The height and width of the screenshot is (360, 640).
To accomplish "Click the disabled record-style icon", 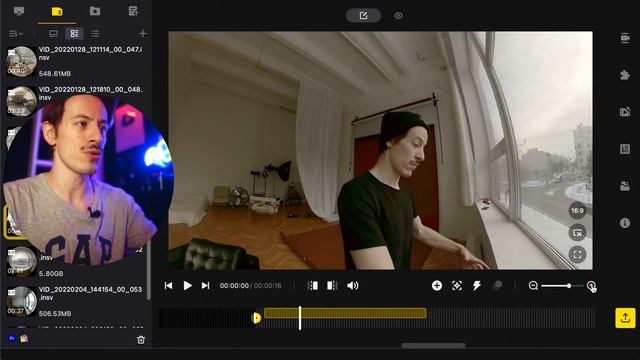I will (497, 285).
